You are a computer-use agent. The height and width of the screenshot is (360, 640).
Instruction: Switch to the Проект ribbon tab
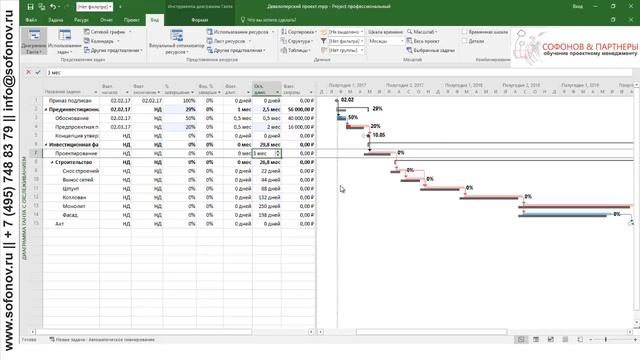tap(131, 20)
